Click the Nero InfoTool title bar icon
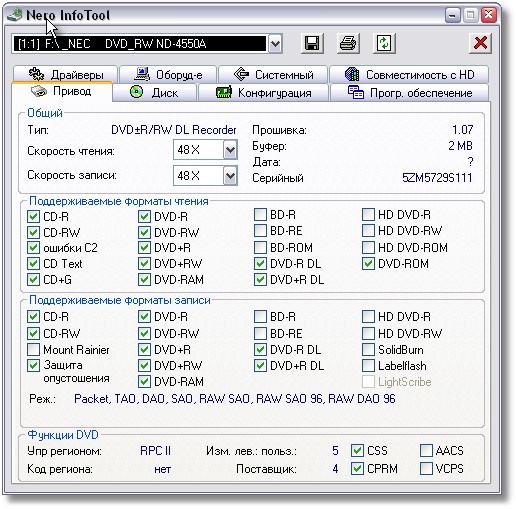The image size is (516, 509). pos(15,15)
